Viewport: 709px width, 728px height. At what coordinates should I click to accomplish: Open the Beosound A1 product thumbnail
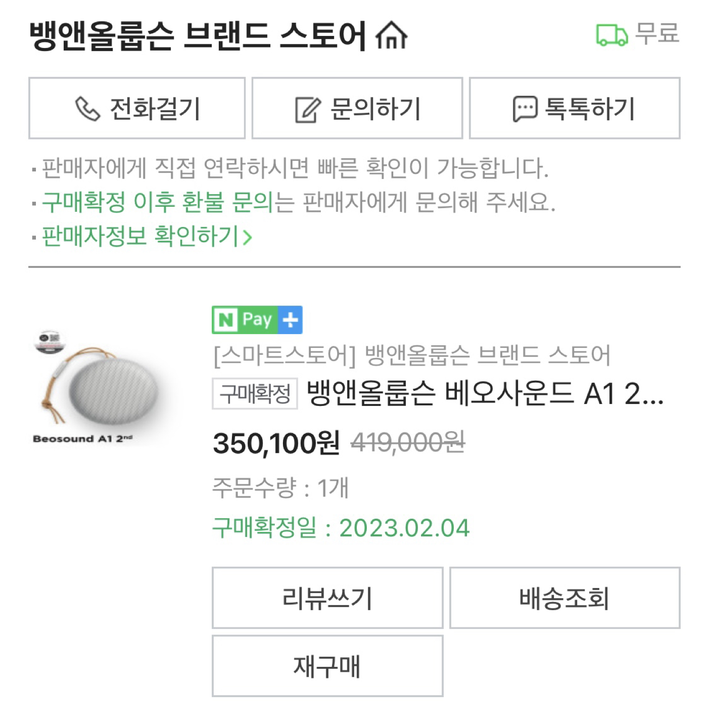coord(99,387)
